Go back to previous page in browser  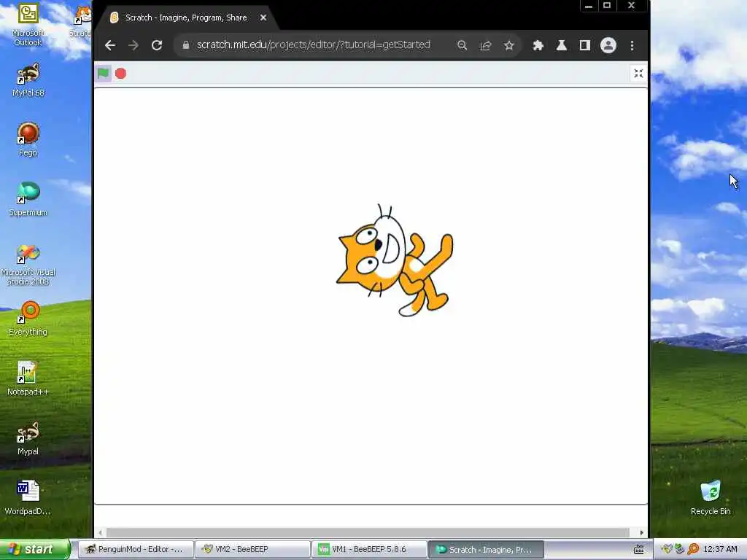pyautogui.click(x=110, y=45)
